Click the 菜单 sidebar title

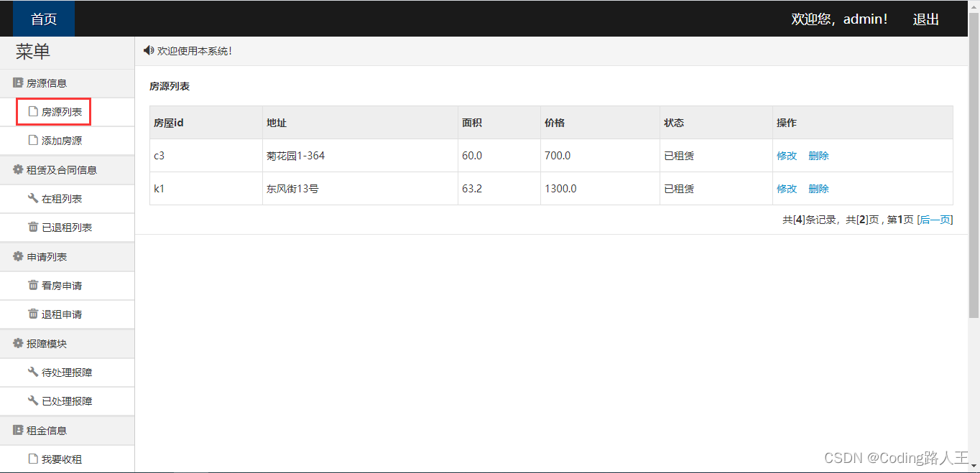(33, 52)
